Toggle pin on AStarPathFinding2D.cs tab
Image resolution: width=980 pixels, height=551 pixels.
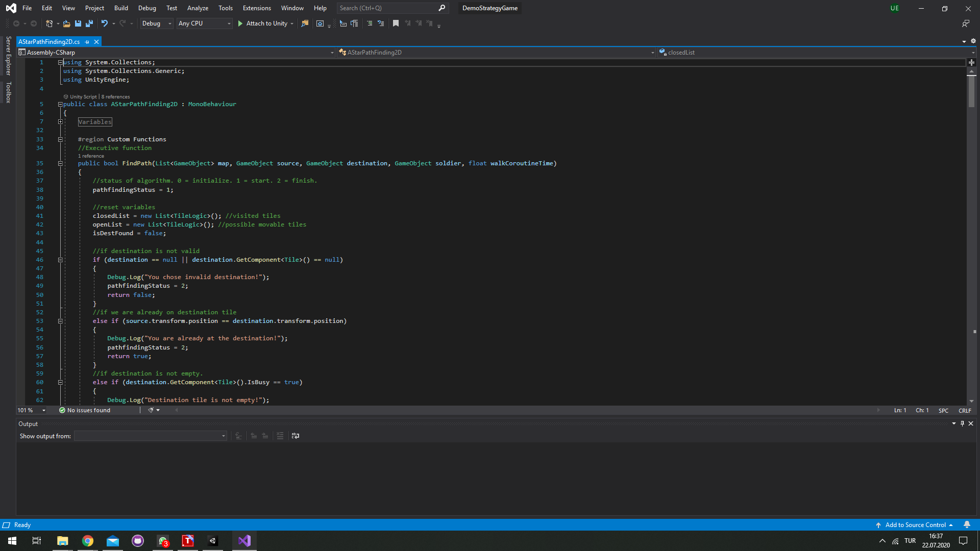coord(87,42)
